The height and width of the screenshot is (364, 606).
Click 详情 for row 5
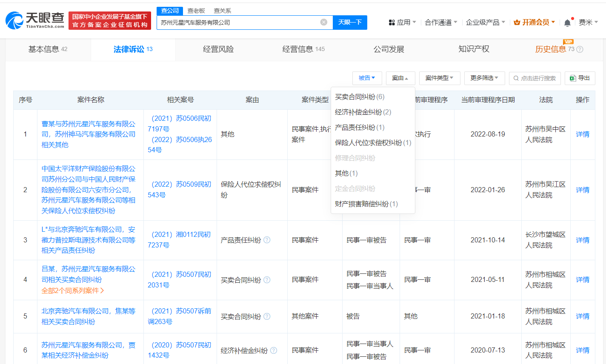point(583,316)
